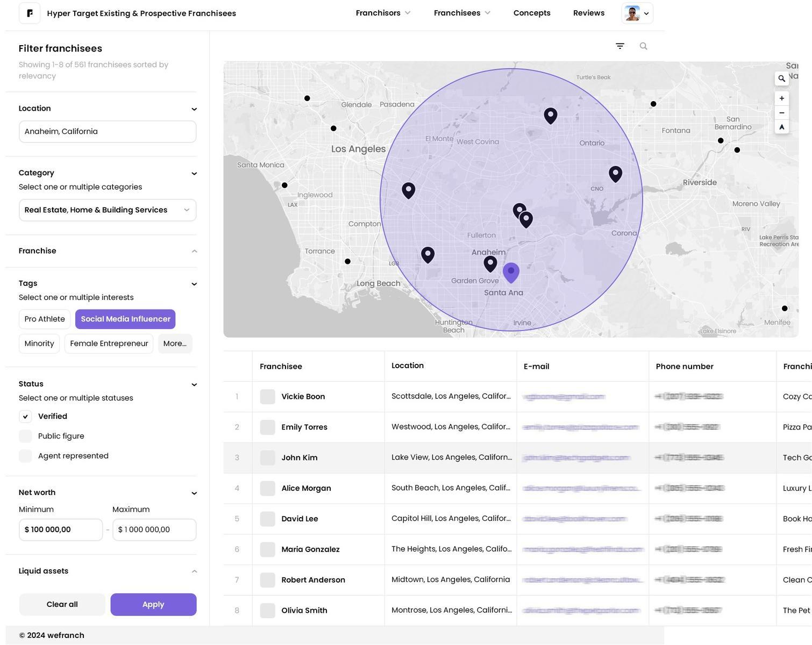Click the '© 2024 wefranch' footer text
Image resolution: width=812 pixels, height=645 pixels.
[52, 635]
